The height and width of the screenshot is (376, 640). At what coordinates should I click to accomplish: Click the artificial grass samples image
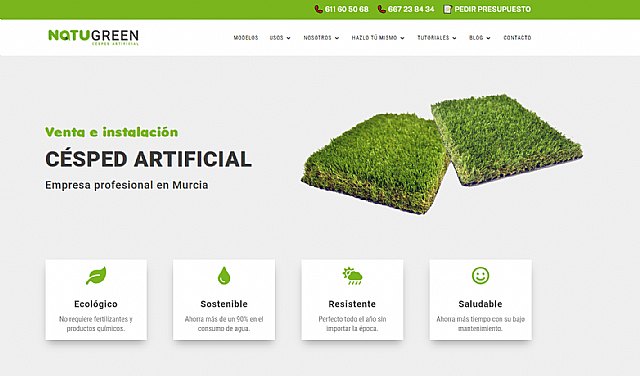click(442, 154)
